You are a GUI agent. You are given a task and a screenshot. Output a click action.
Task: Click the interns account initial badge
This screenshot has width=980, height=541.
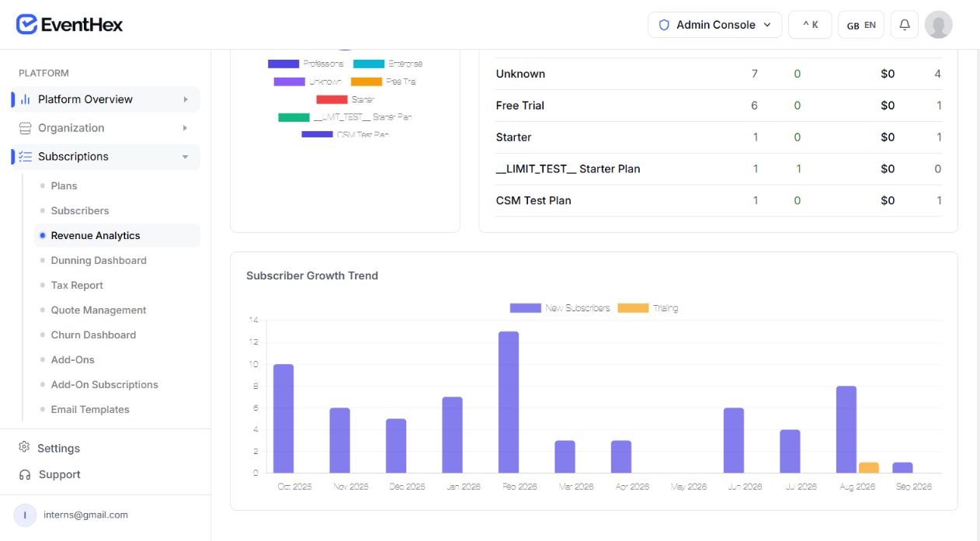pyautogui.click(x=25, y=515)
